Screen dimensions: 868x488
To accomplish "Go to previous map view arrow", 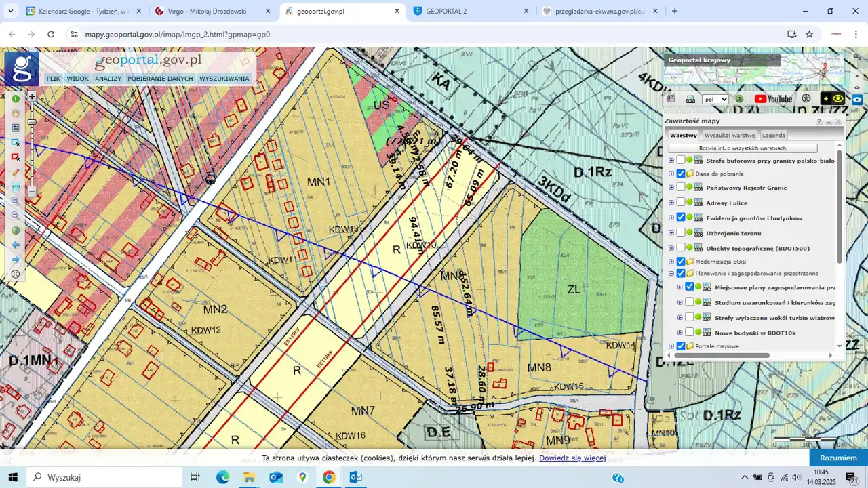I will 16,245.
